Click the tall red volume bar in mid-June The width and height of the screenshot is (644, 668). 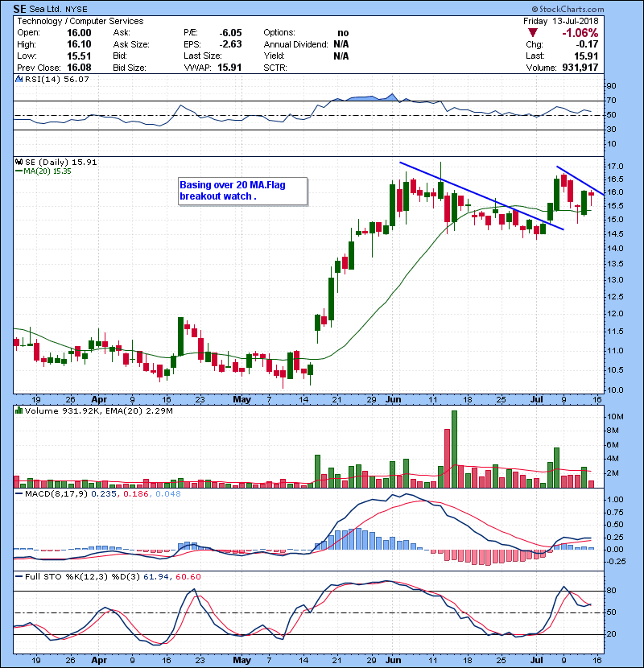[x=447, y=459]
